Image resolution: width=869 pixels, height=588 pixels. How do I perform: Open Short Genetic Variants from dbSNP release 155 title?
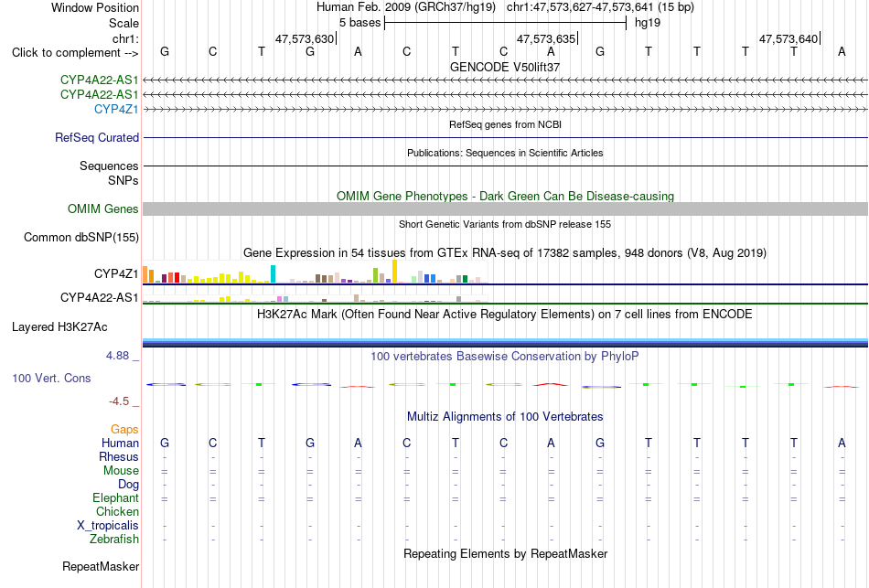pos(505,224)
